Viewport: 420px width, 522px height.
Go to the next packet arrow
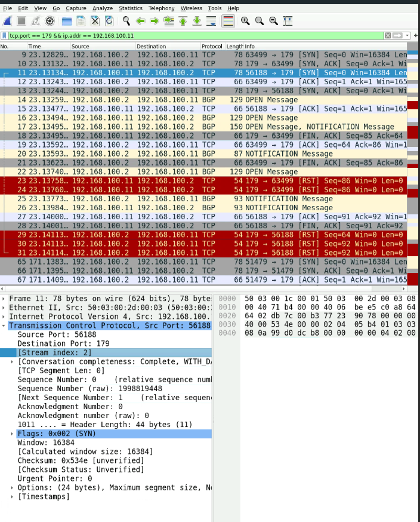pos(155,22)
